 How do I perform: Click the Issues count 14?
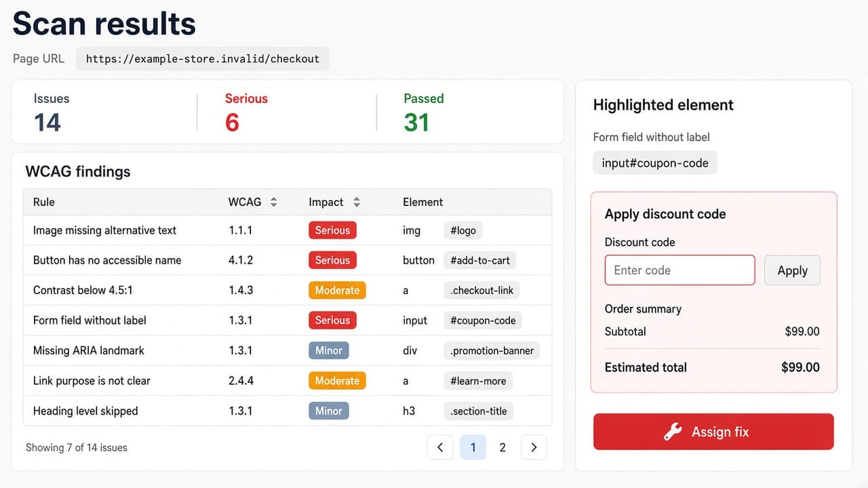47,123
